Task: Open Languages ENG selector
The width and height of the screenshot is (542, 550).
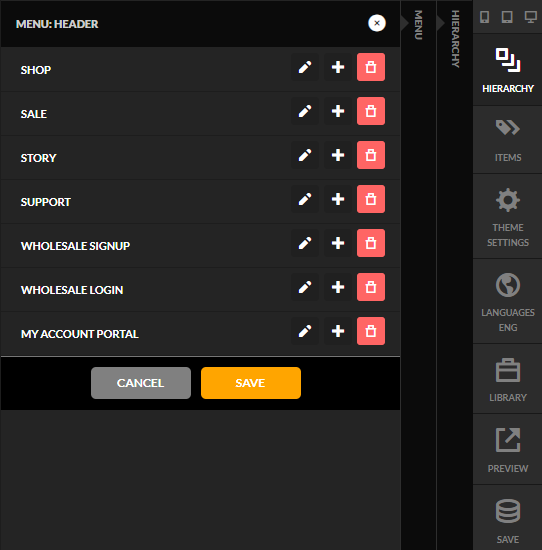Action: [x=508, y=301]
